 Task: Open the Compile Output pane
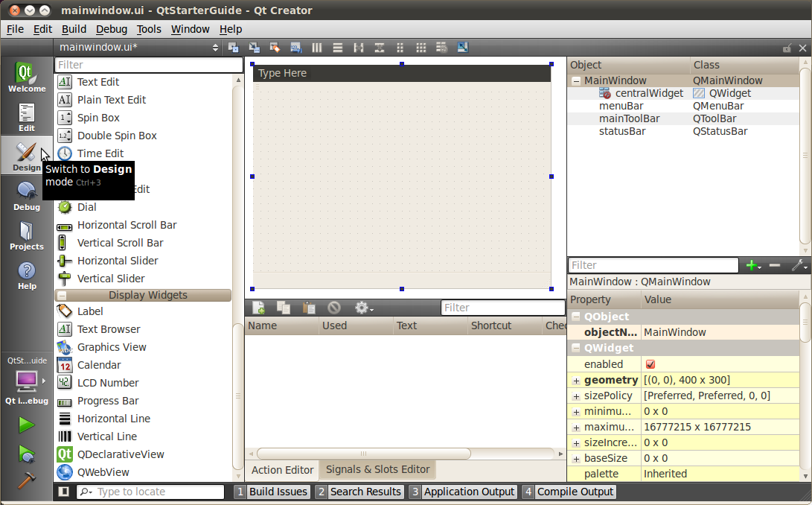(569, 492)
